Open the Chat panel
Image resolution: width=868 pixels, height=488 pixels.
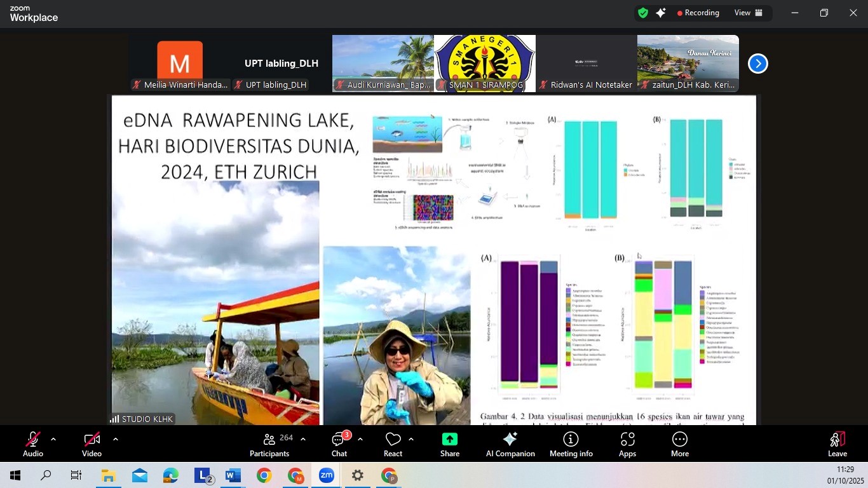click(339, 444)
